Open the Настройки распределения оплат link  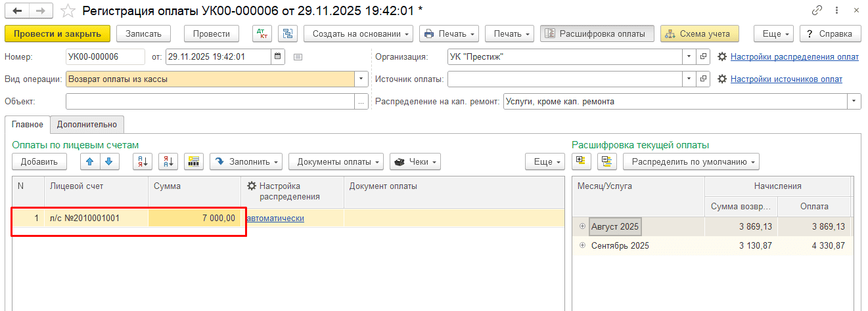(794, 57)
